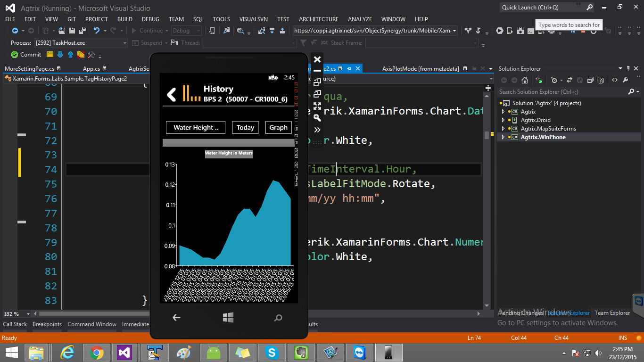Open TeamViewer from the taskbar
Viewport: 644px width, 362px height.
(x=359, y=353)
